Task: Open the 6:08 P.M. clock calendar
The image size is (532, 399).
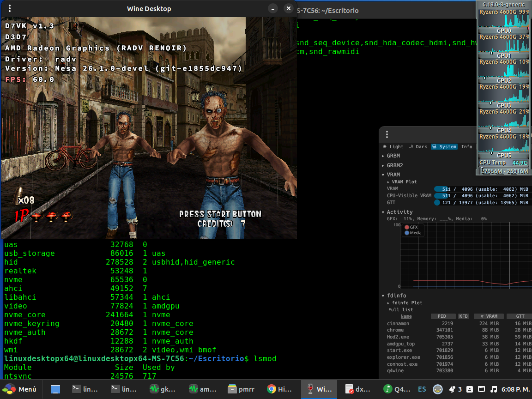Action: click(515, 389)
